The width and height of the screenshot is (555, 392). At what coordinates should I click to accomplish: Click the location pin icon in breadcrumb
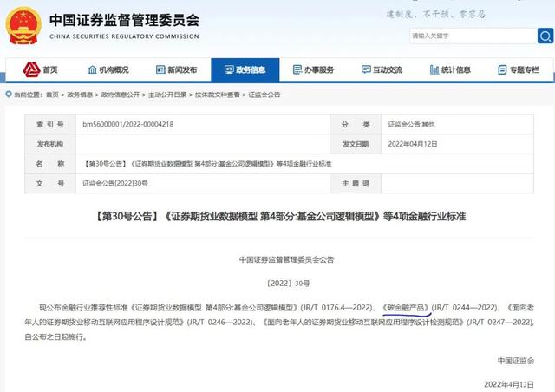[9, 95]
